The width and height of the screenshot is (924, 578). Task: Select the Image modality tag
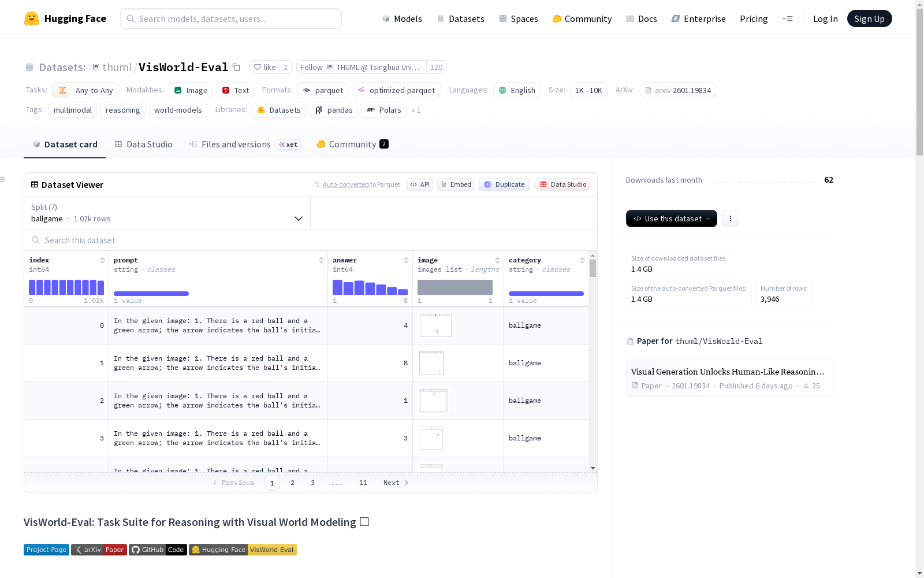pyautogui.click(x=191, y=90)
